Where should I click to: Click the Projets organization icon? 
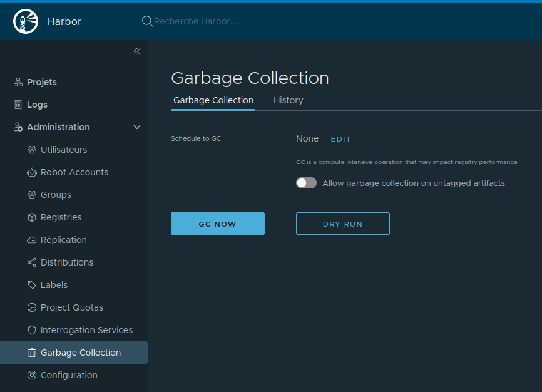coord(18,82)
